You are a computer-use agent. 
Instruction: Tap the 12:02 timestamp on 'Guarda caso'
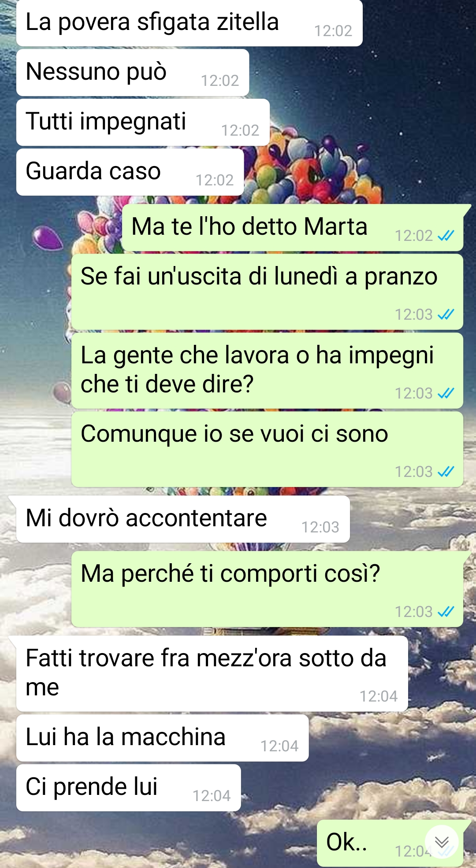215,180
